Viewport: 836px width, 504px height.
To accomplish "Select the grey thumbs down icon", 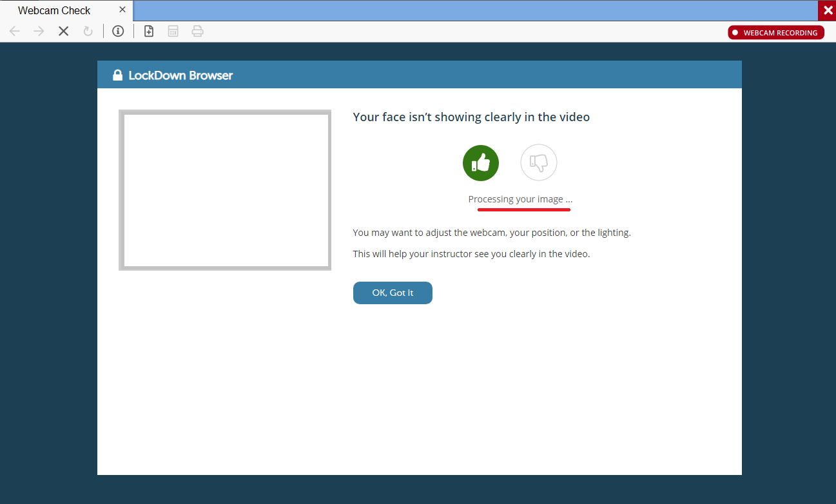I will 539,163.
